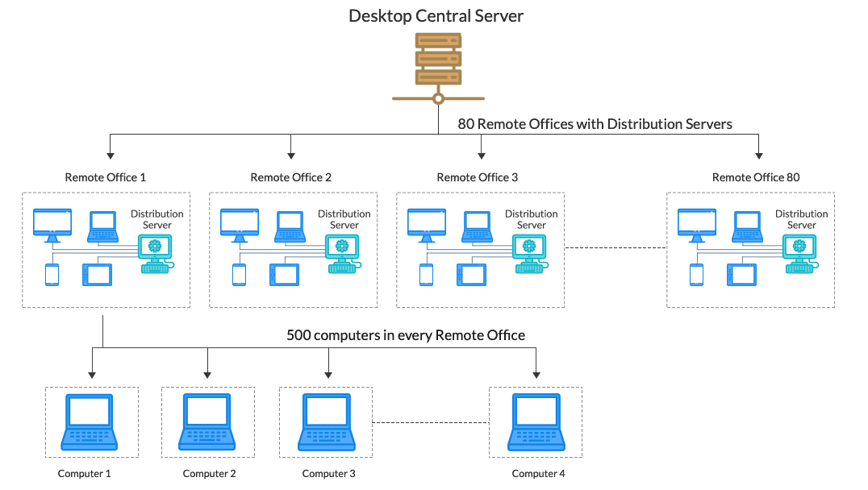Click the Distribution Server icon in Remote Office 80

pos(800,254)
